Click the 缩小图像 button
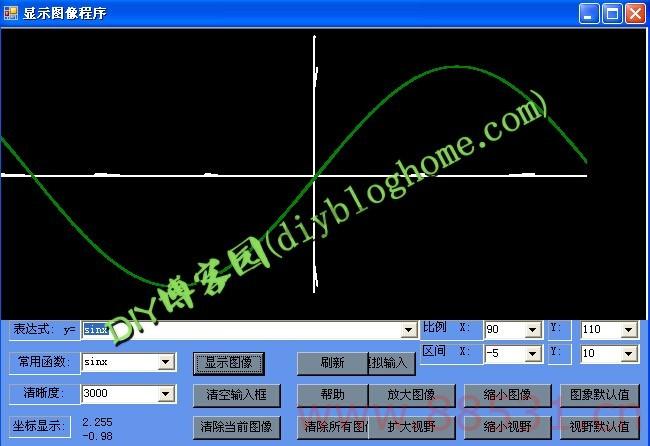Image resolution: width=650 pixels, height=446 pixels. pyautogui.click(x=507, y=395)
